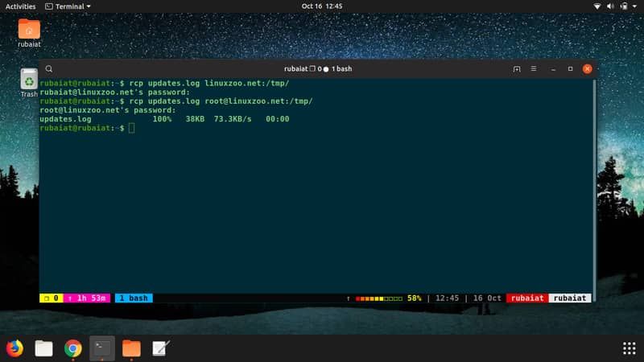Open the rubaiat home folder on desktop
The width and height of the screenshot is (644, 362).
[x=29, y=31]
